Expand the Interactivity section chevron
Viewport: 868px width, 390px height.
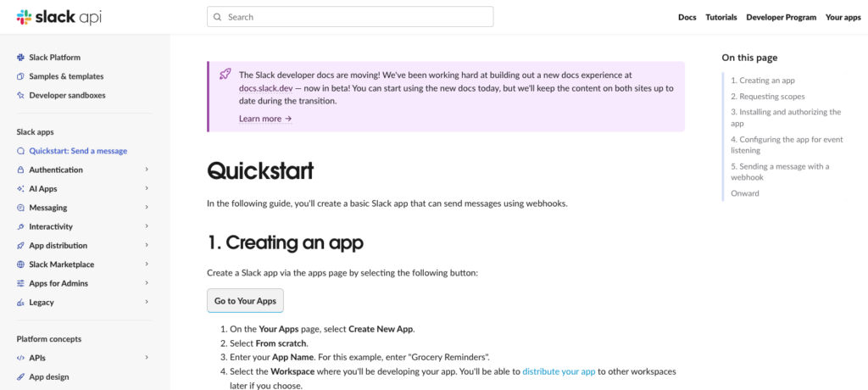(147, 226)
